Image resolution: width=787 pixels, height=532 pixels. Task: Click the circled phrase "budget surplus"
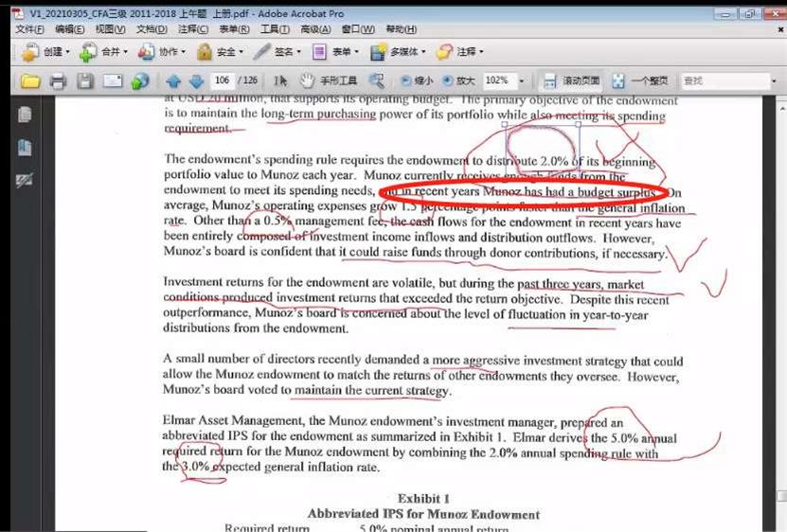pyautogui.click(x=617, y=192)
